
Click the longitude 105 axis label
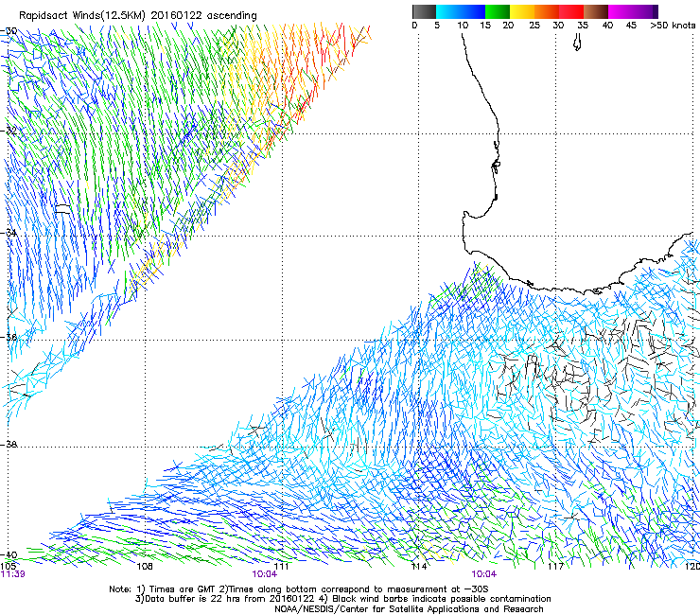coord(8,567)
